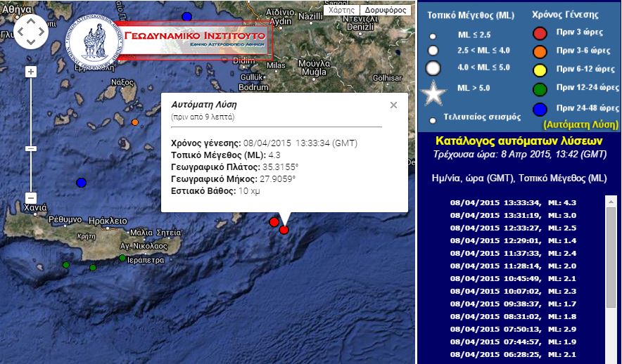
Task: Zoom in with the map plus button
Action: pos(30,72)
